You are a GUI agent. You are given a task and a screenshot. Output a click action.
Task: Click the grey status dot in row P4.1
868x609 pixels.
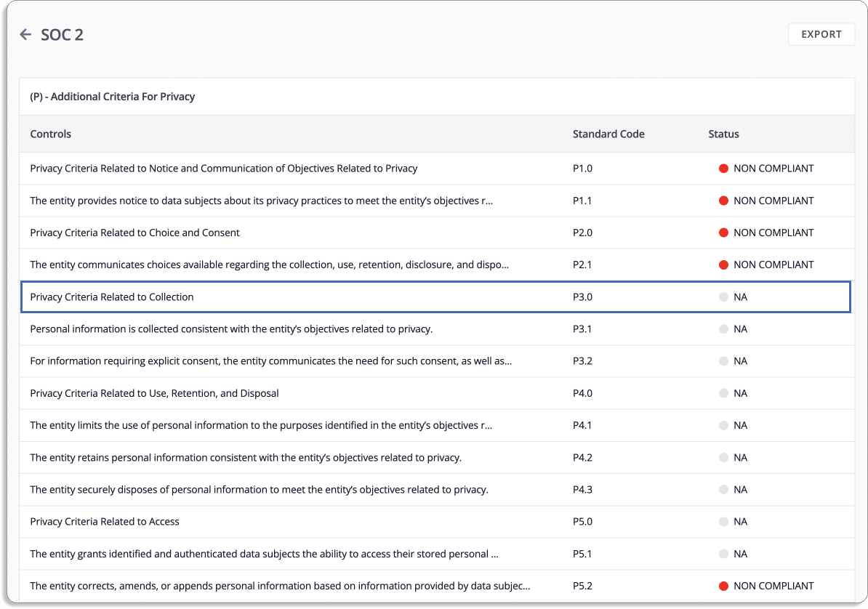(x=723, y=425)
